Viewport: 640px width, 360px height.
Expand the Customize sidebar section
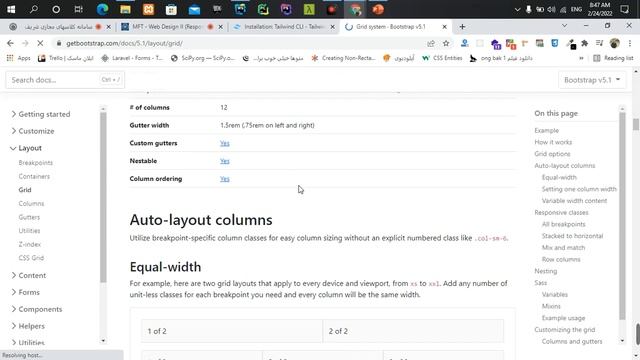33,131
